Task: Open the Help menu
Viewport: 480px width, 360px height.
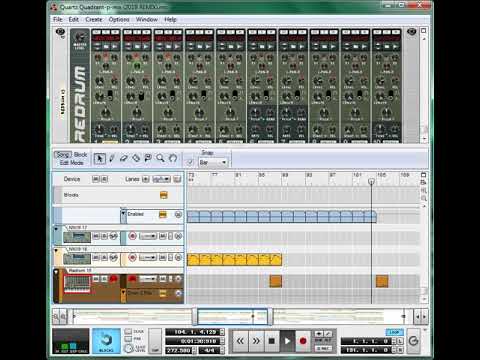Action: click(x=170, y=19)
